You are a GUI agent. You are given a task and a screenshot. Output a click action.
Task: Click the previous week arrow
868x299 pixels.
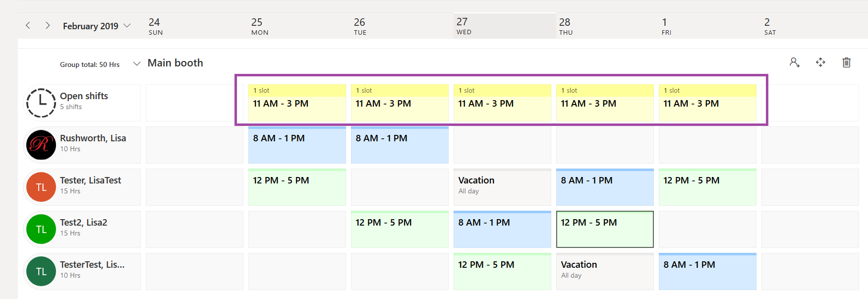28,25
